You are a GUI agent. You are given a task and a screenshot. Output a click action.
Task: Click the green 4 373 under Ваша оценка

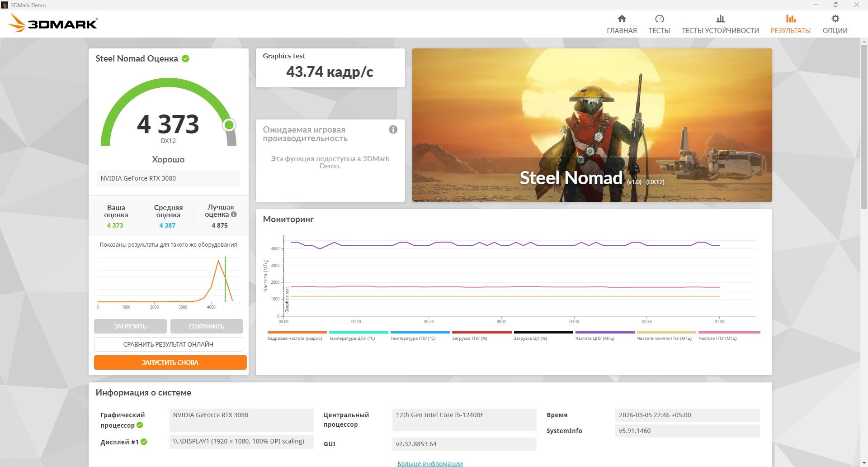point(115,225)
